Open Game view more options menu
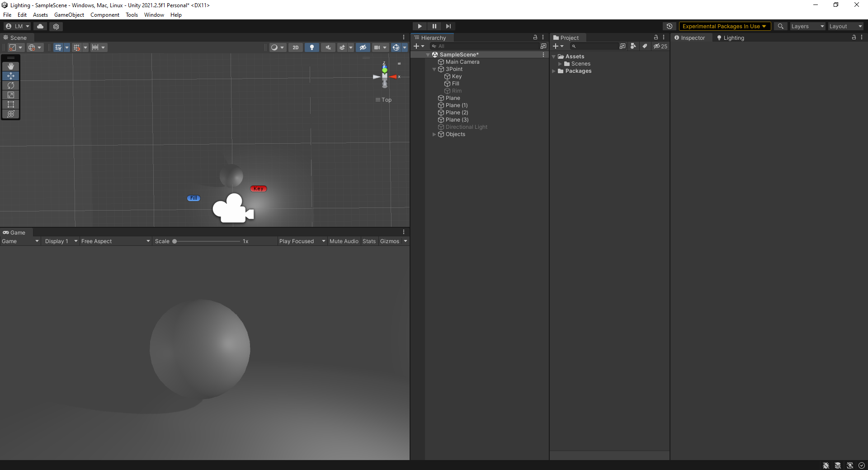This screenshot has width=868, height=470. coord(404,232)
